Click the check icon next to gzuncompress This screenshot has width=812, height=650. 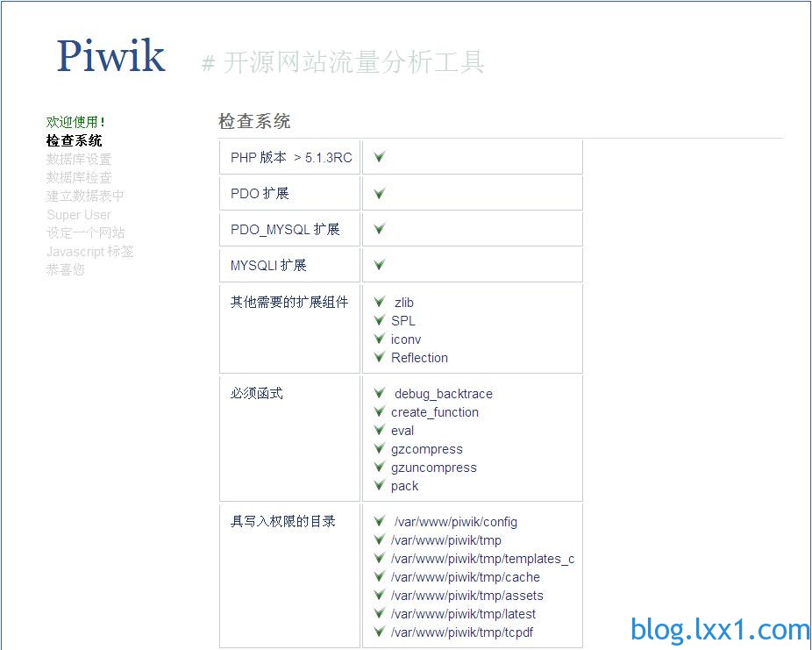(380, 467)
